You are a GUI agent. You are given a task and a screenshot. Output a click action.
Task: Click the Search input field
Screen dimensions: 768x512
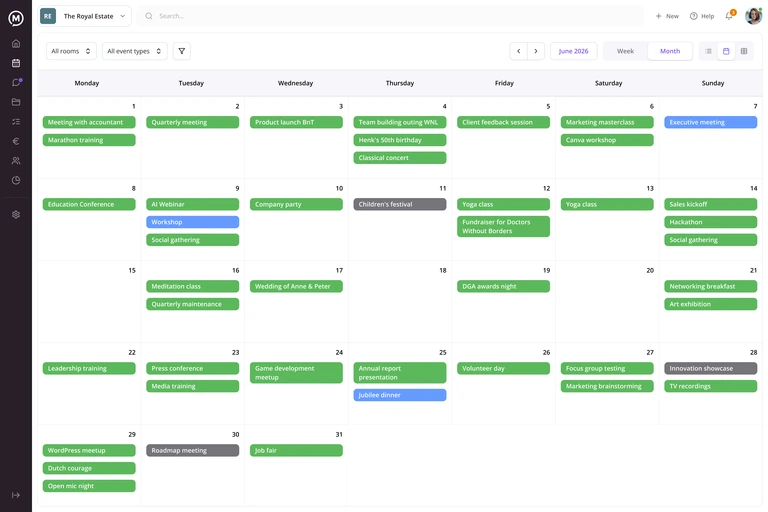[x=391, y=16]
